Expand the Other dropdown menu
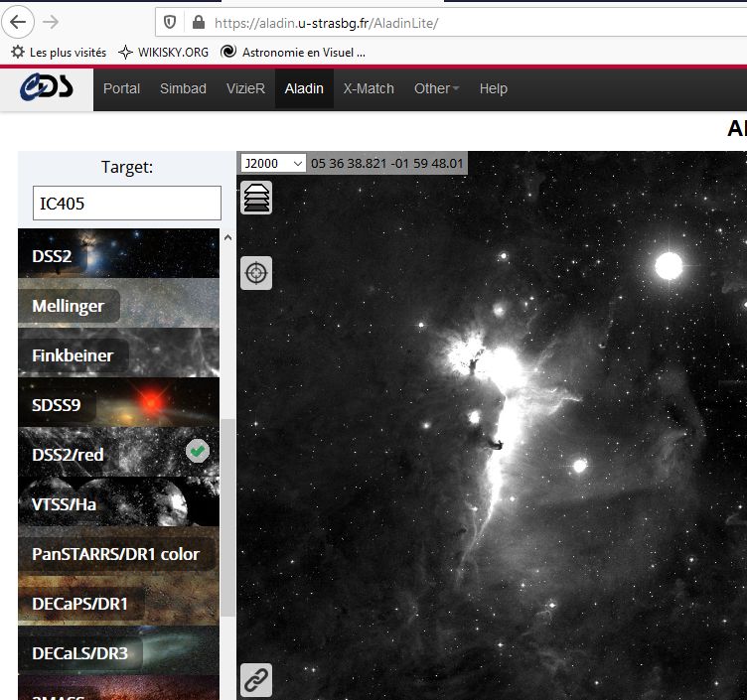Image resolution: width=747 pixels, height=700 pixels. tap(436, 89)
